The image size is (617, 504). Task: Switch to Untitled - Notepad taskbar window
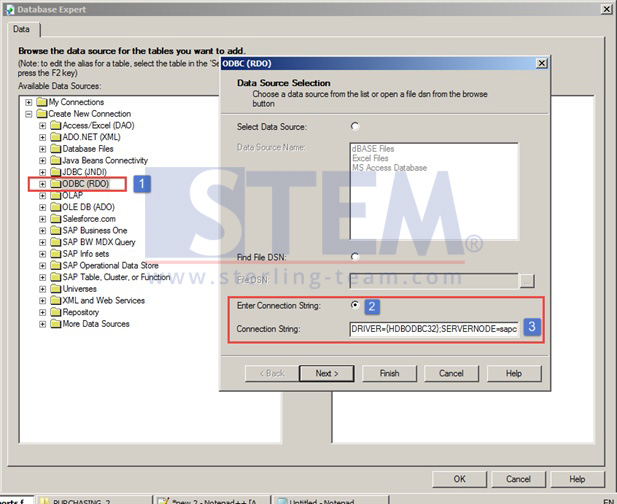tap(330, 500)
